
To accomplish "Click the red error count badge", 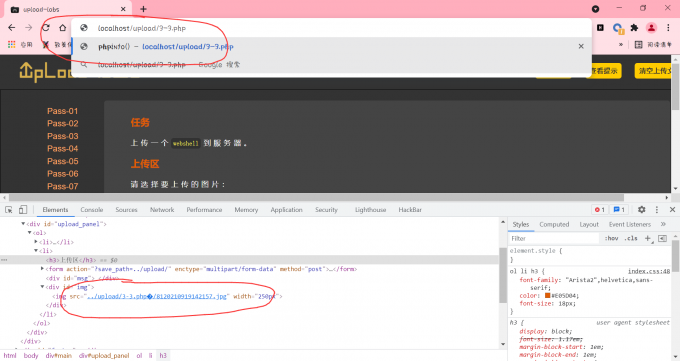I will (x=600, y=210).
